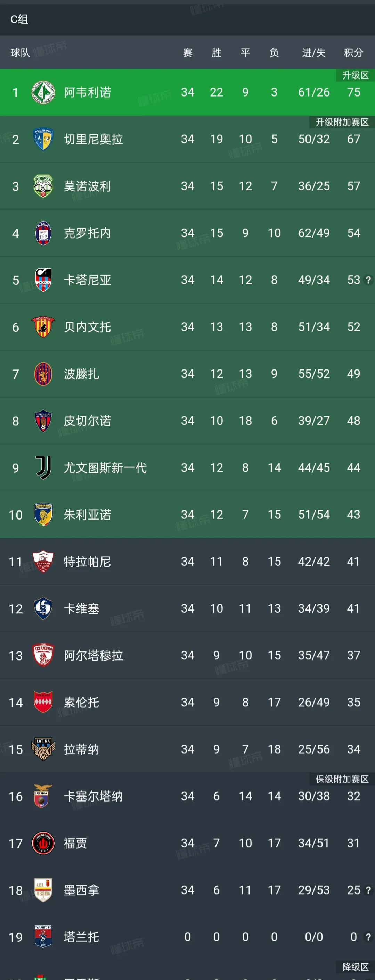Tap the Trapani (特拉帕尼) club crest
Viewport: 375px width, 980px height.
[43, 562]
